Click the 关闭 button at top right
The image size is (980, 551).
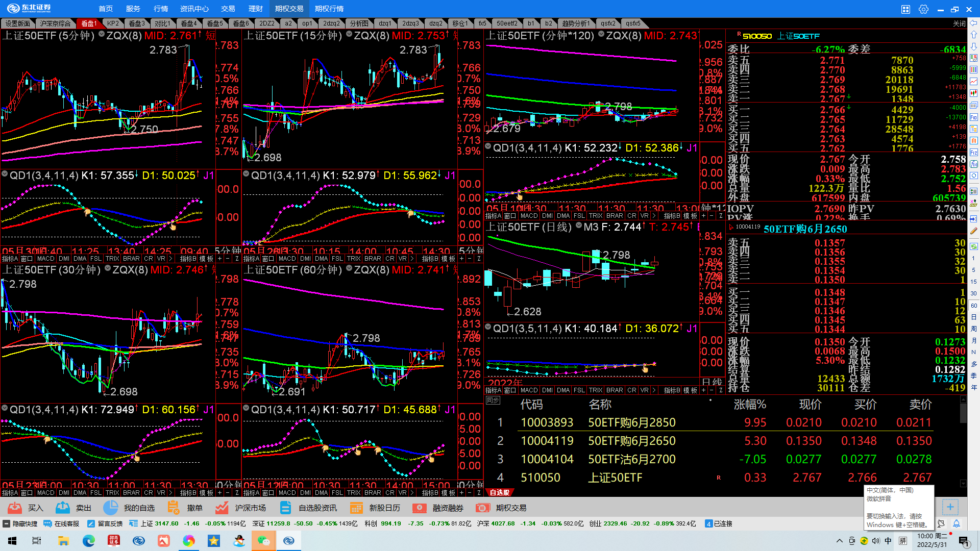pos(959,23)
